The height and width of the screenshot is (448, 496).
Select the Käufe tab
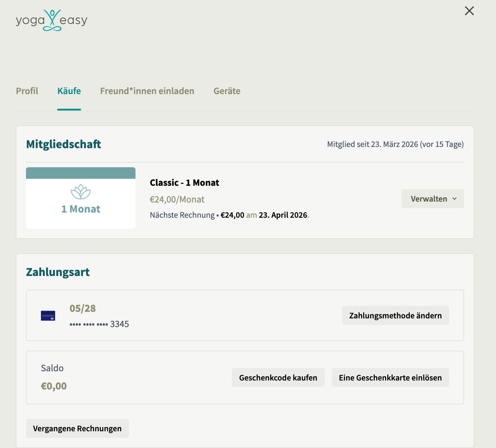coord(69,91)
